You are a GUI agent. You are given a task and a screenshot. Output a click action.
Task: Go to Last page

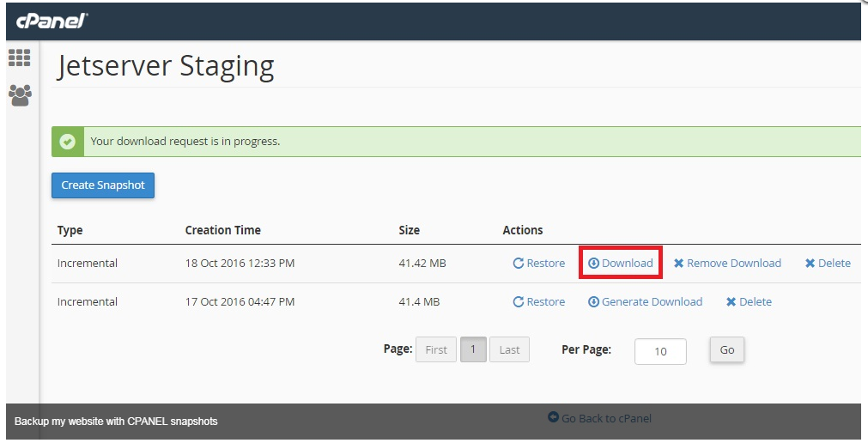point(509,349)
